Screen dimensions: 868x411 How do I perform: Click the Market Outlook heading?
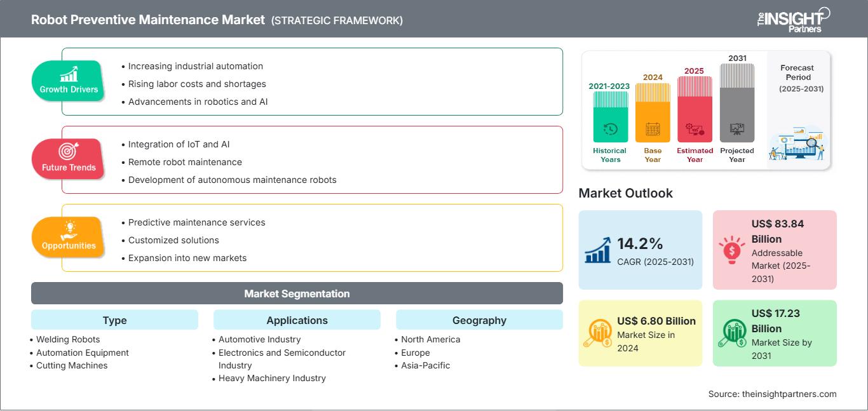tap(625, 193)
